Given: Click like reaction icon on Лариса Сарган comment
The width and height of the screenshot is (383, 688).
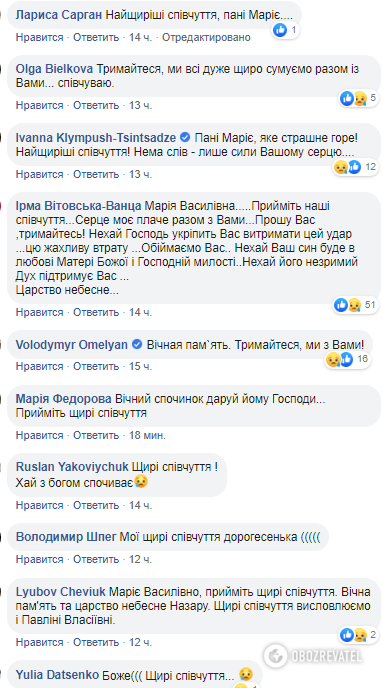Looking at the screenshot, I should coord(280,30).
